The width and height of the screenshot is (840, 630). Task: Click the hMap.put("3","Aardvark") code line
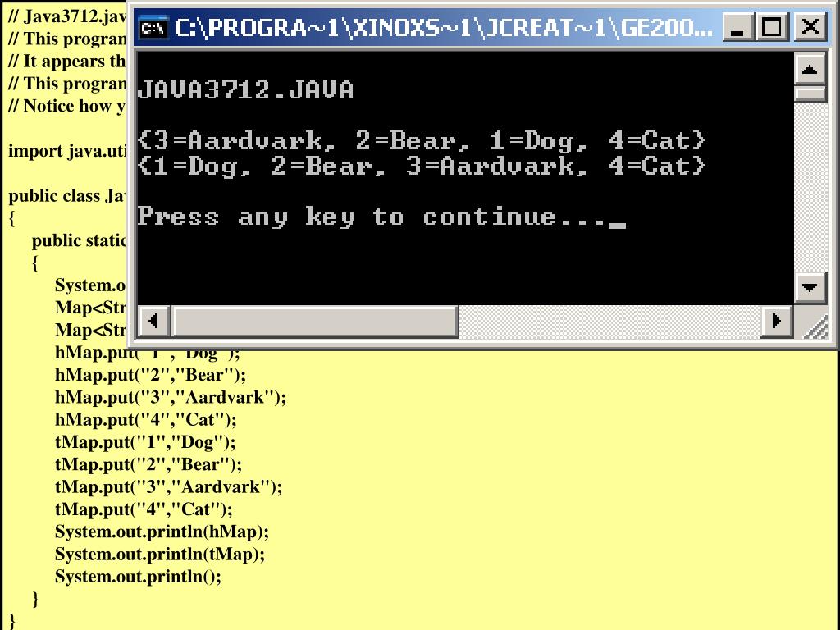(x=171, y=397)
